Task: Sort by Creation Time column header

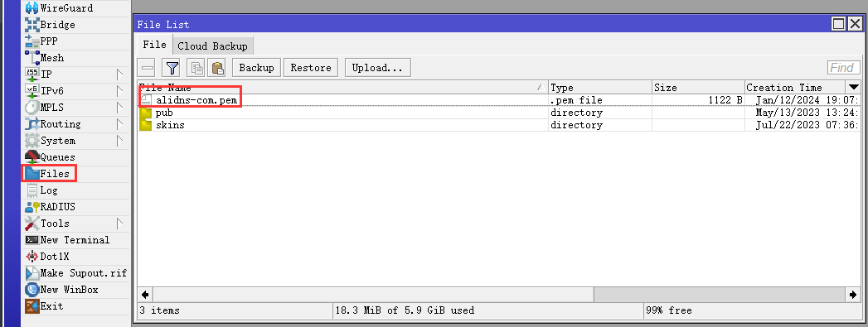Action: click(795, 87)
